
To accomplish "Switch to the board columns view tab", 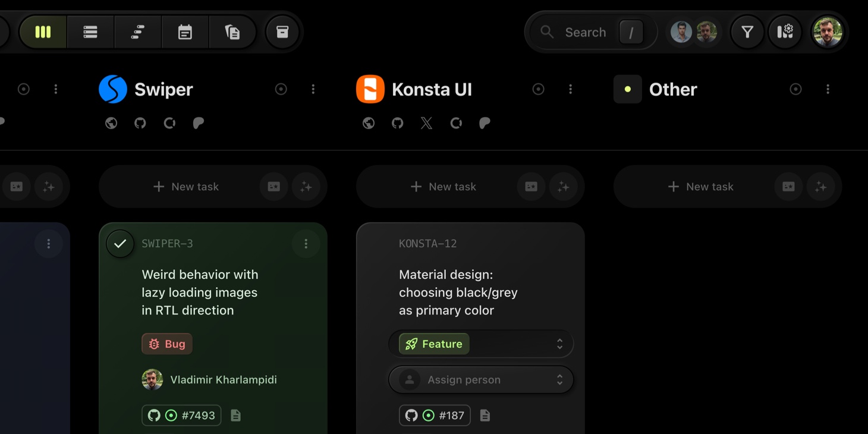I will (x=43, y=32).
